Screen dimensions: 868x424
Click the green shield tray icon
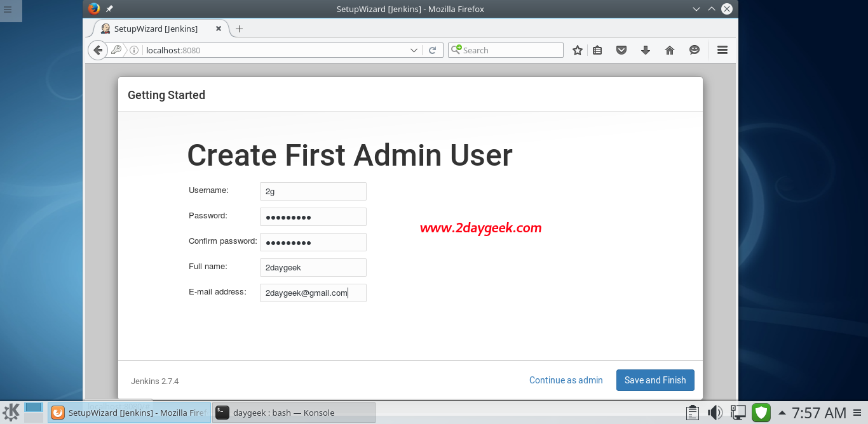point(761,413)
